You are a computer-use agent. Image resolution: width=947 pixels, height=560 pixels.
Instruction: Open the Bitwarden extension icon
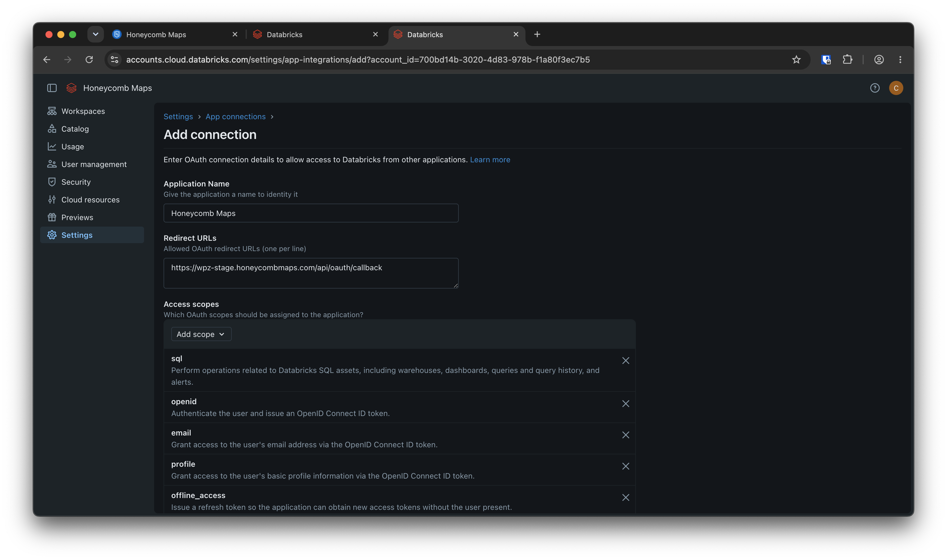click(x=826, y=60)
